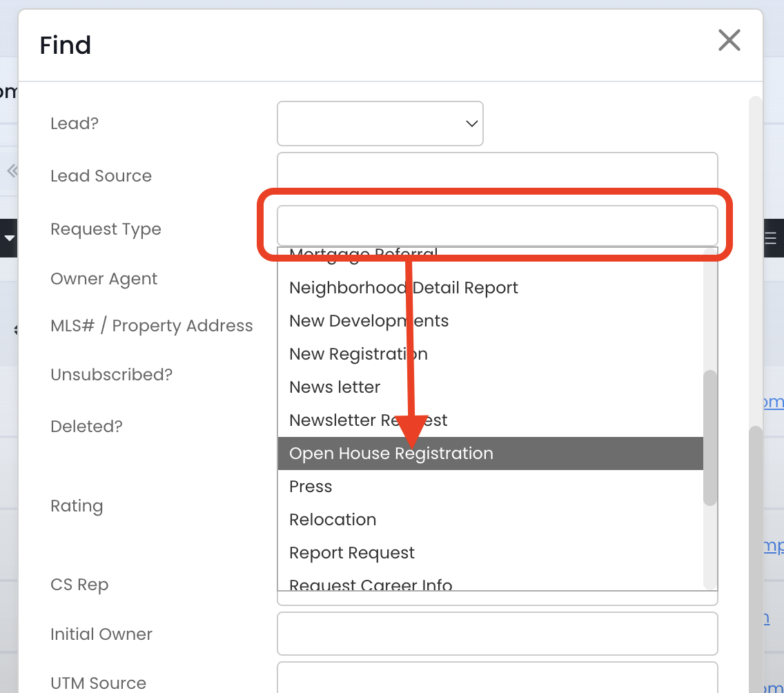Click the double-chevron collapse icon
This screenshot has height=693, width=784.
12,170
